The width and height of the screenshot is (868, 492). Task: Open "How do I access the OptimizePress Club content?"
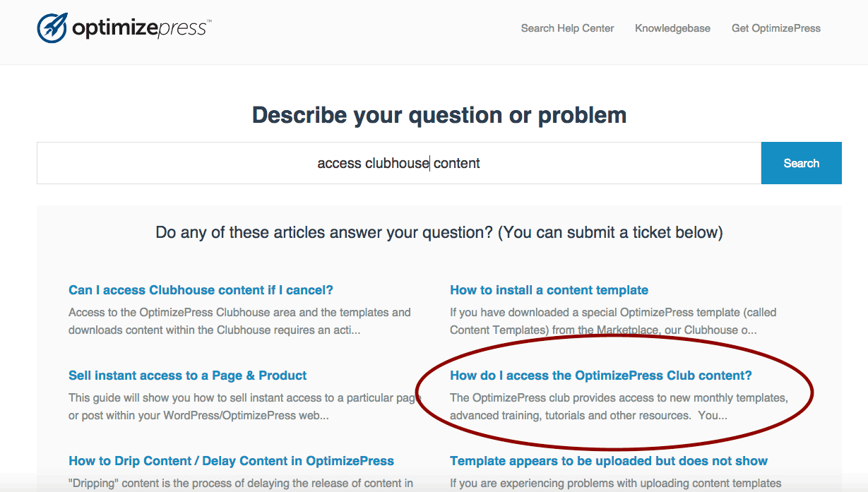(601, 376)
